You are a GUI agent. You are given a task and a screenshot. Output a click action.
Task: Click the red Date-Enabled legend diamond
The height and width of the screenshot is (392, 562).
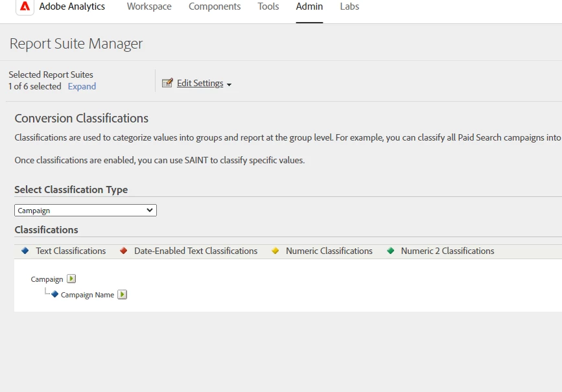pos(123,251)
